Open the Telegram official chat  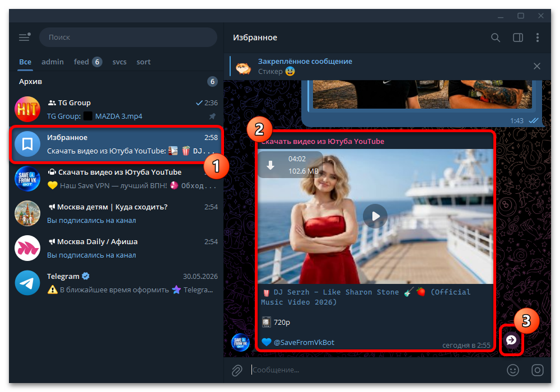pos(116,283)
